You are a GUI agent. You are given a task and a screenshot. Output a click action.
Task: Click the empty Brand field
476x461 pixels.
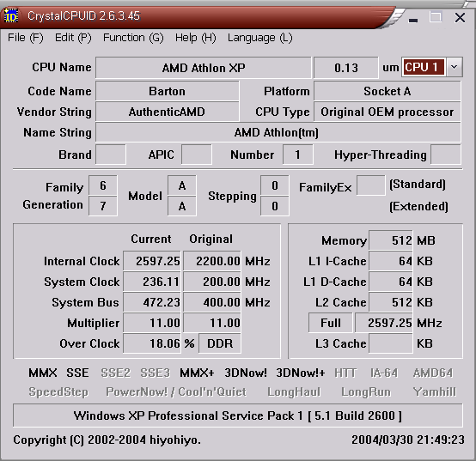click(111, 155)
